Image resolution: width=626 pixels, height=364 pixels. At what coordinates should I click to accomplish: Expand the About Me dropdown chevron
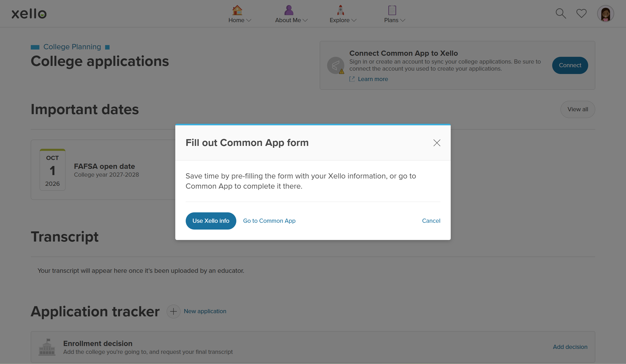305,20
